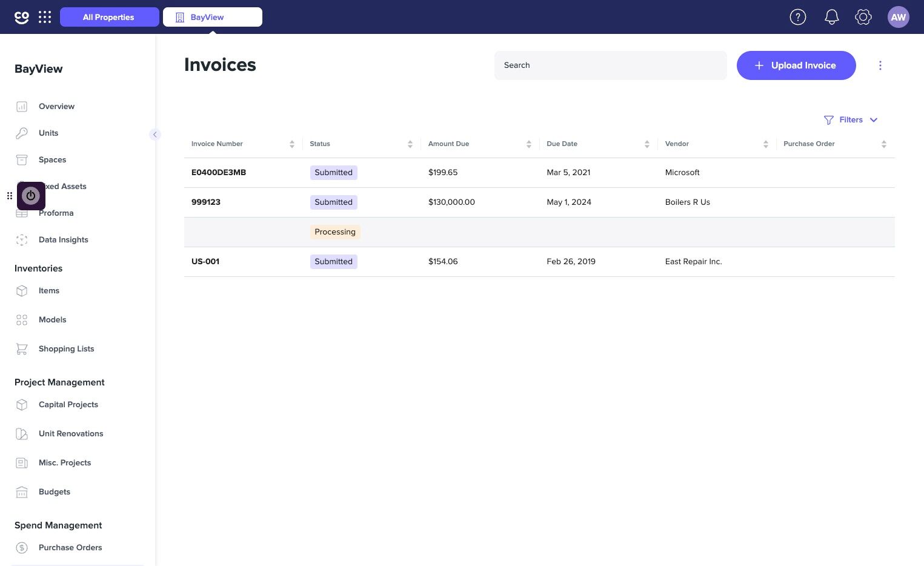
Task: Toggle sorting on the Vendor column
Action: 766,144
